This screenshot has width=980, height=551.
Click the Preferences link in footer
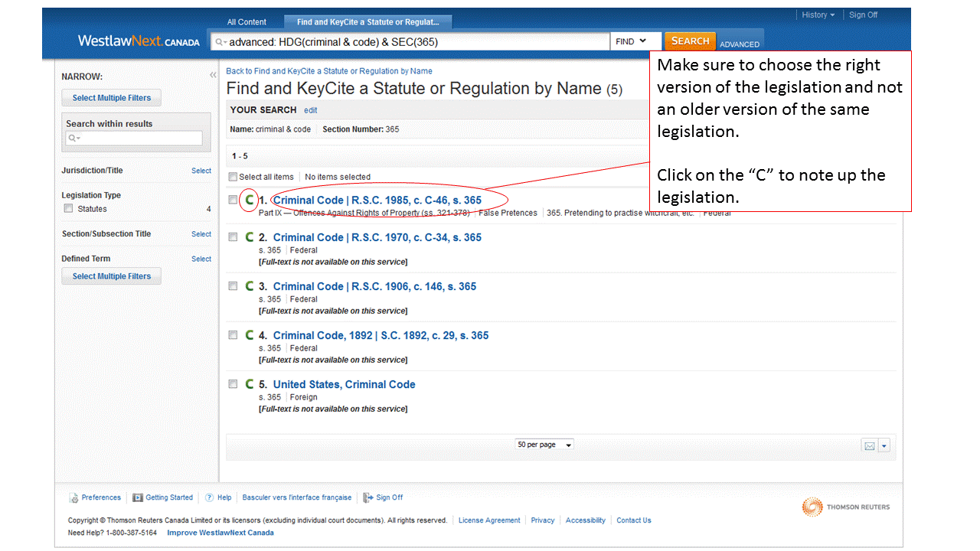point(101,497)
